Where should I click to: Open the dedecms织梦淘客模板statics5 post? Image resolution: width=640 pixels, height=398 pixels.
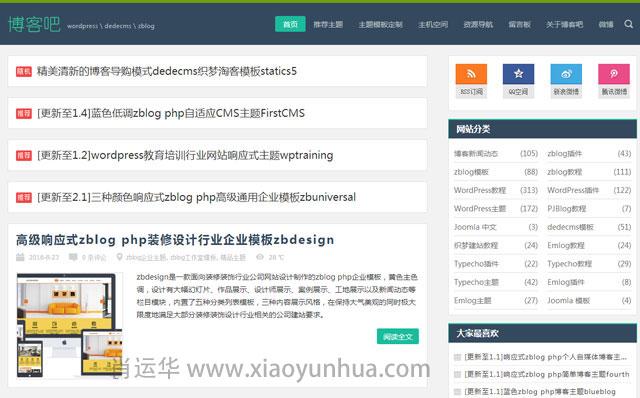(167, 71)
